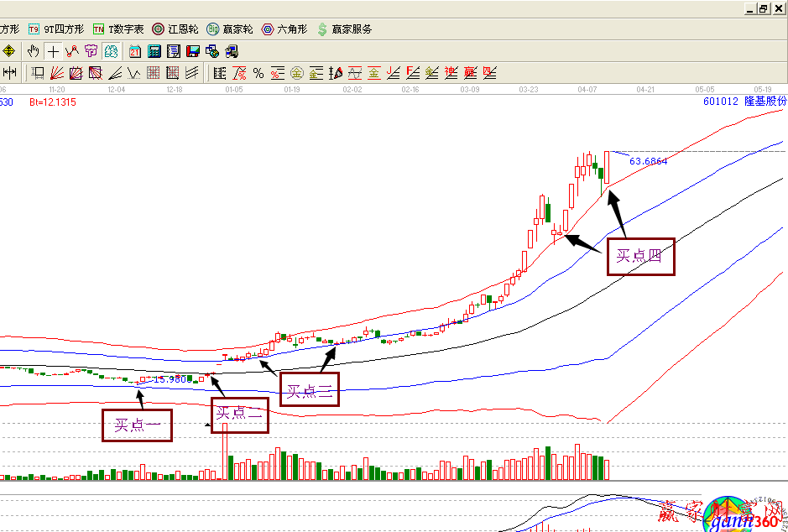
Task: Select the percent sign drawing tool
Action: [x=258, y=73]
